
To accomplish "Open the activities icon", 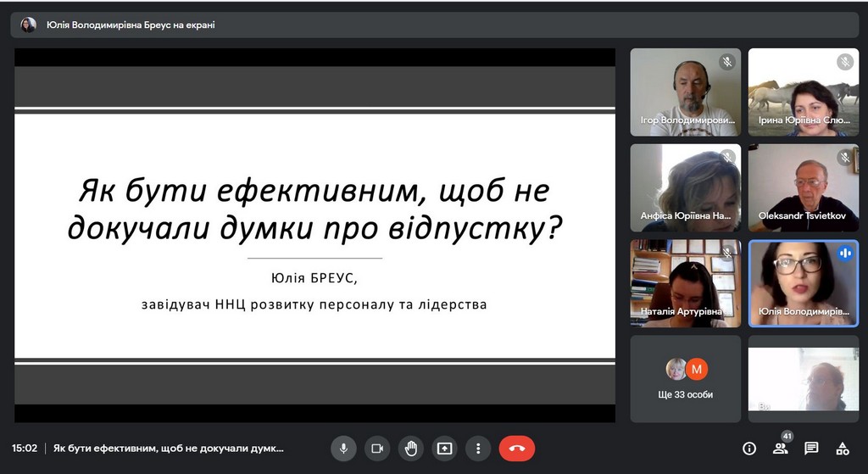I will point(843,449).
